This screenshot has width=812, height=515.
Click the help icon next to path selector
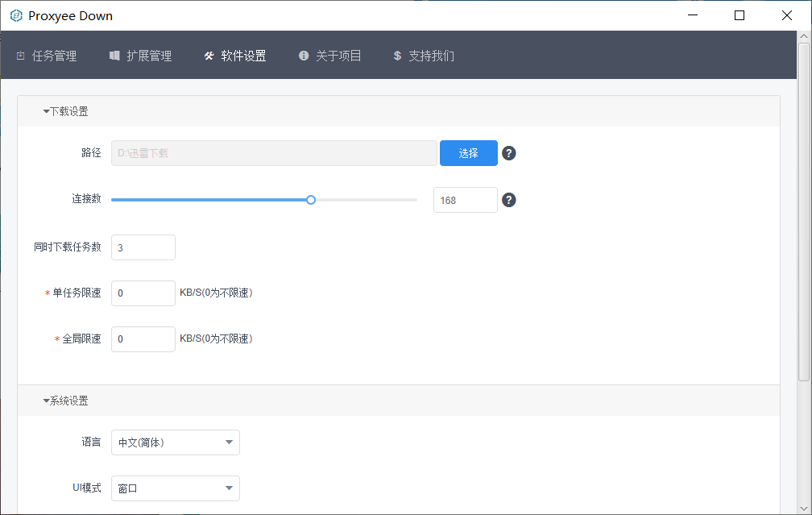point(509,153)
